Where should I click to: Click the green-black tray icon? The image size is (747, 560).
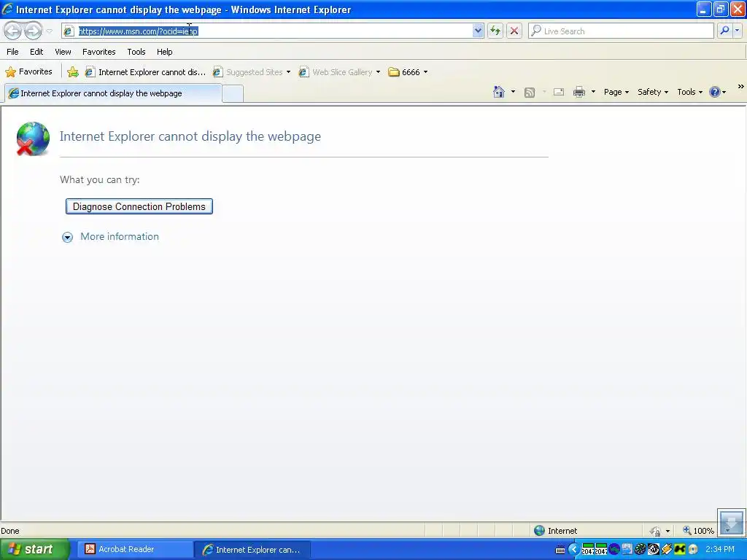pyautogui.click(x=679, y=550)
